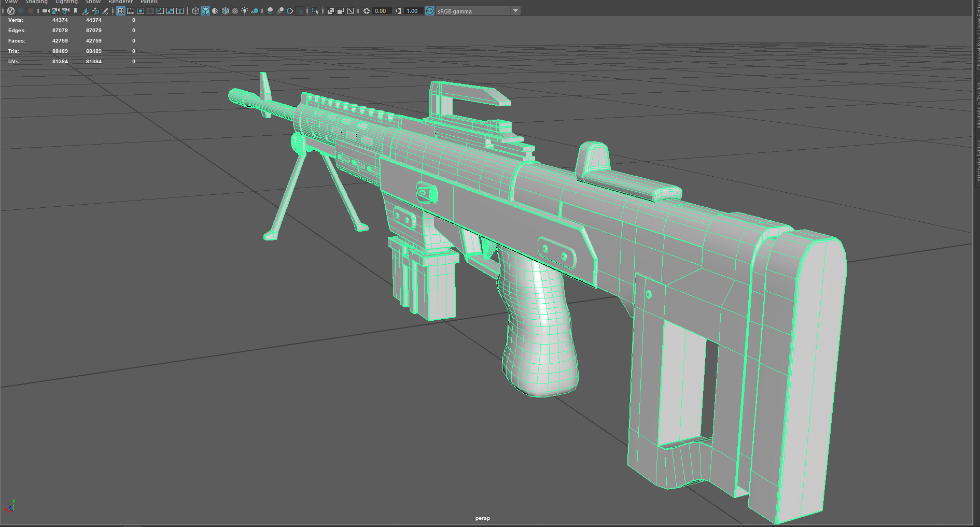980x527 pixels.
Task: Click the Use Default Material icon
Action: (215, 11)
